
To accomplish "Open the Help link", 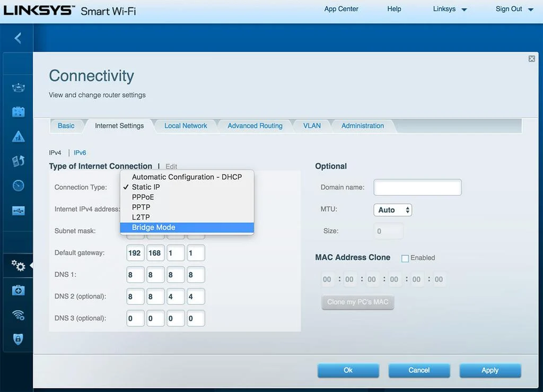I will coord(394,9).
